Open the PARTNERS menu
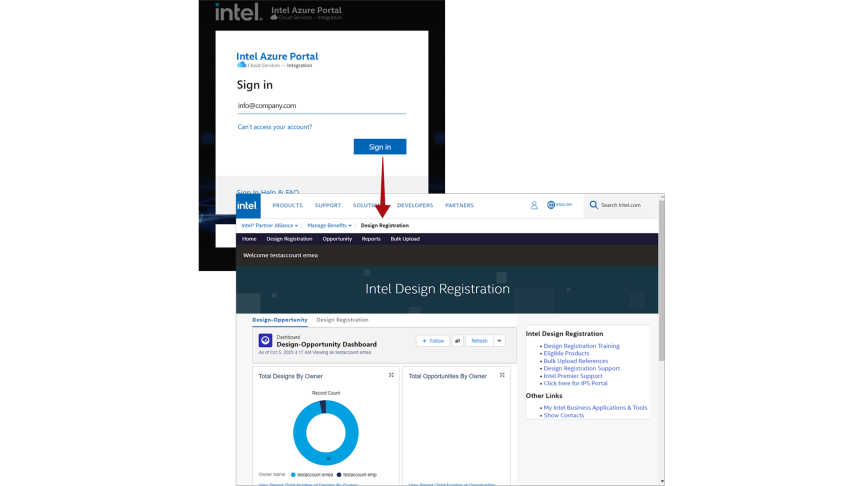 [460, 206]
